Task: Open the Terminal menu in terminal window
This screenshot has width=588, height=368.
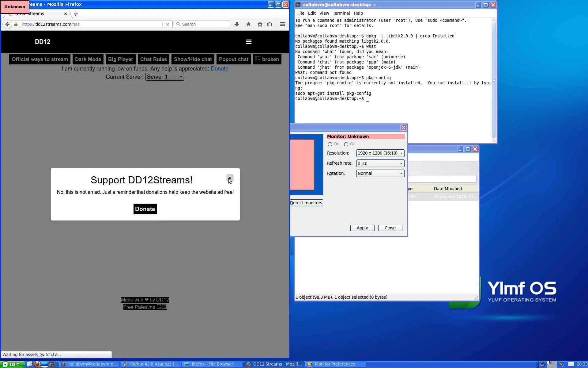Action: point(341,13)
